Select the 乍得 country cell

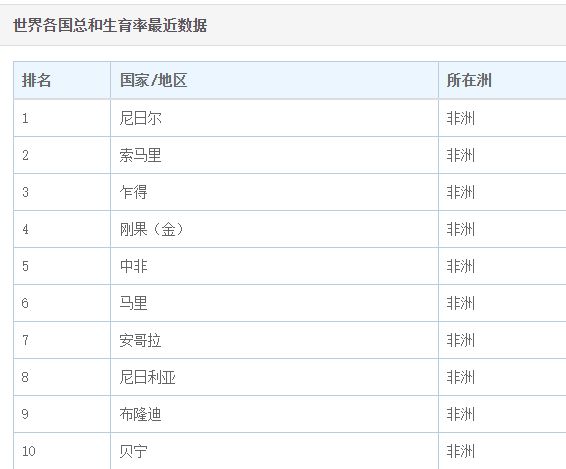tap(274, 192)
